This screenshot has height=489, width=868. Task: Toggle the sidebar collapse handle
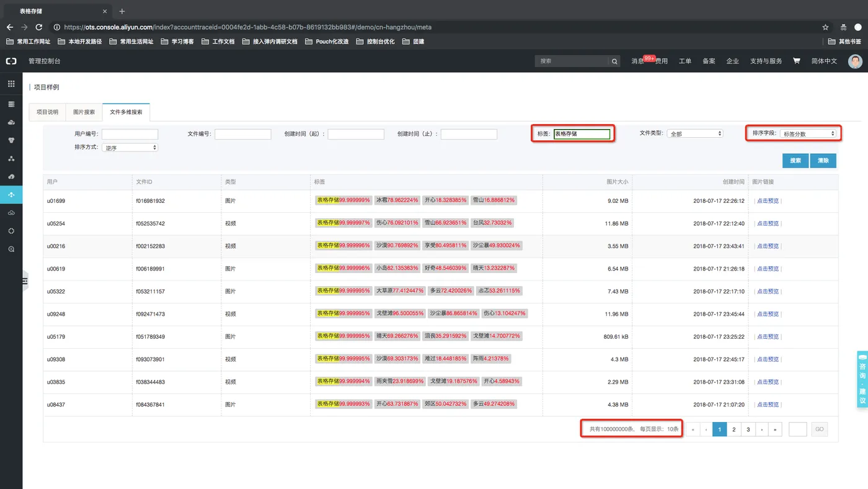25,281
